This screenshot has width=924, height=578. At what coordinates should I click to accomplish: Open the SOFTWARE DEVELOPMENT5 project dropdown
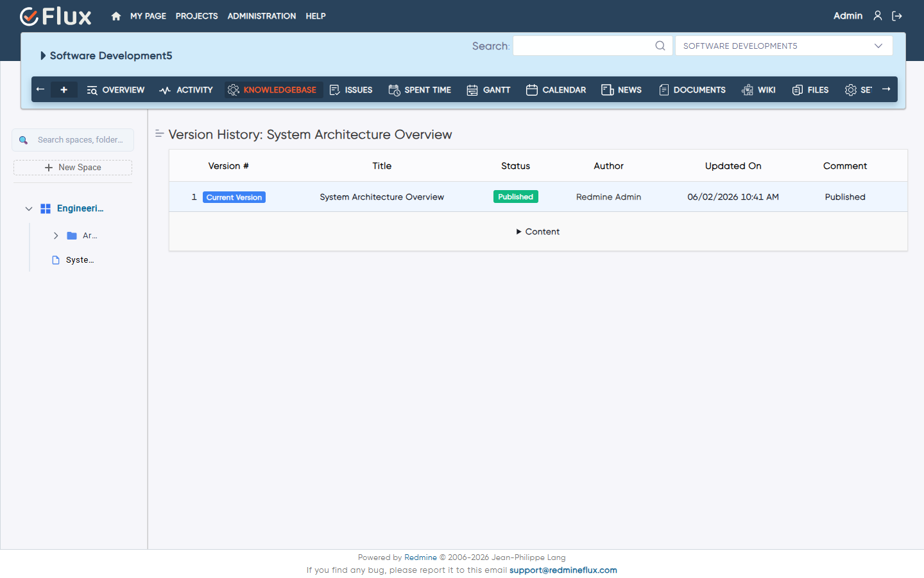pos(783,46)
